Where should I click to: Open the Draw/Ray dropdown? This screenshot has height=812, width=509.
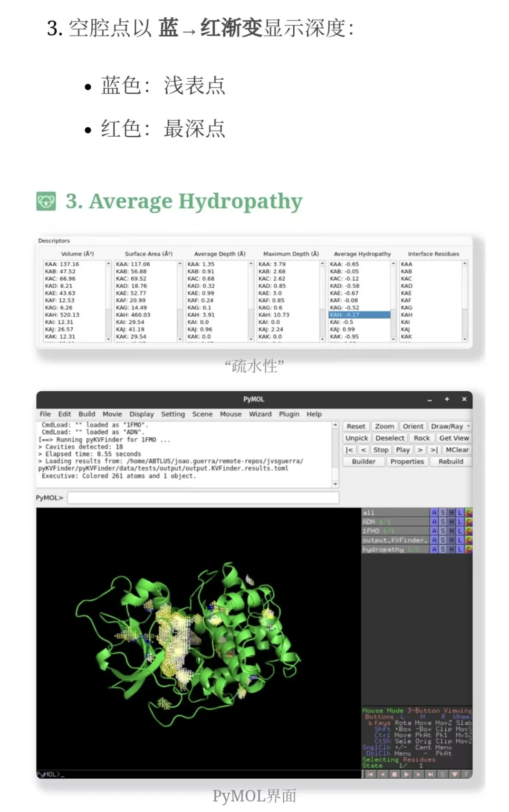point(450,426)
